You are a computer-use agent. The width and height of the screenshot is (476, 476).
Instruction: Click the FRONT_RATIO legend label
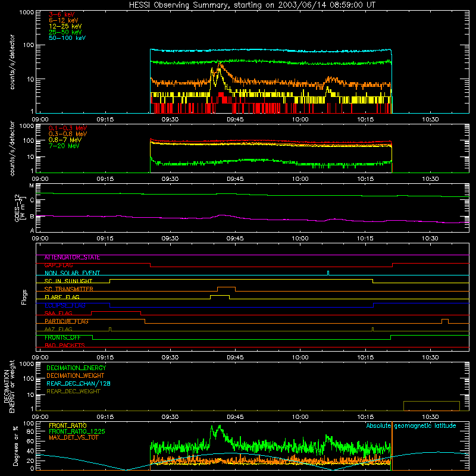[68, 425]
